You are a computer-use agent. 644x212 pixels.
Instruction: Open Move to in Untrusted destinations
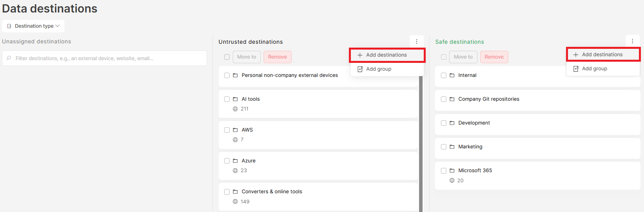(247, 57)
